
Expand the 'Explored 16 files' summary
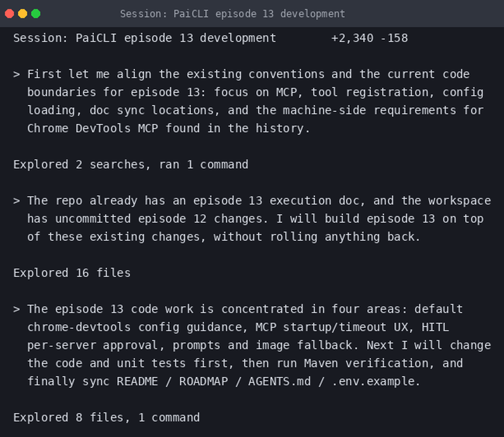[72, 273]
